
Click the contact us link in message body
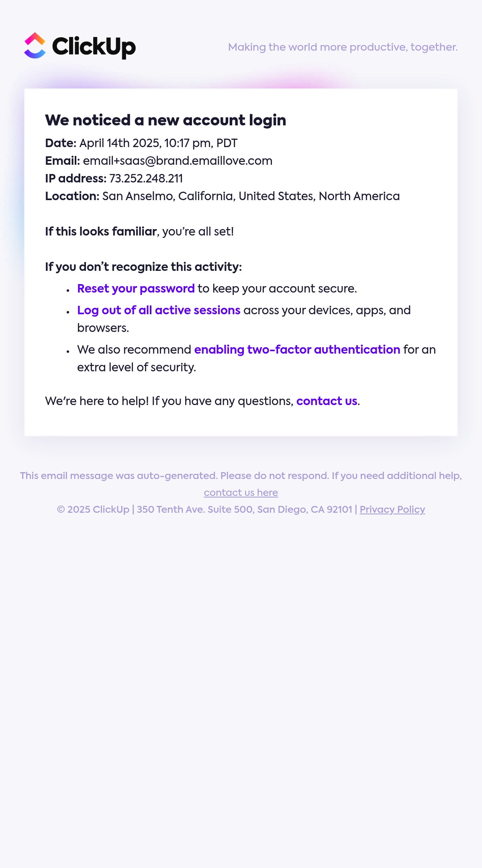[327, 401]
